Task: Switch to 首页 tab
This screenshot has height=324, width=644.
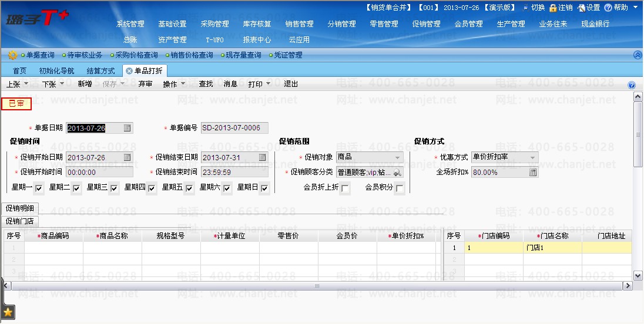Action: pyautogui.click(x=19, y=71)
